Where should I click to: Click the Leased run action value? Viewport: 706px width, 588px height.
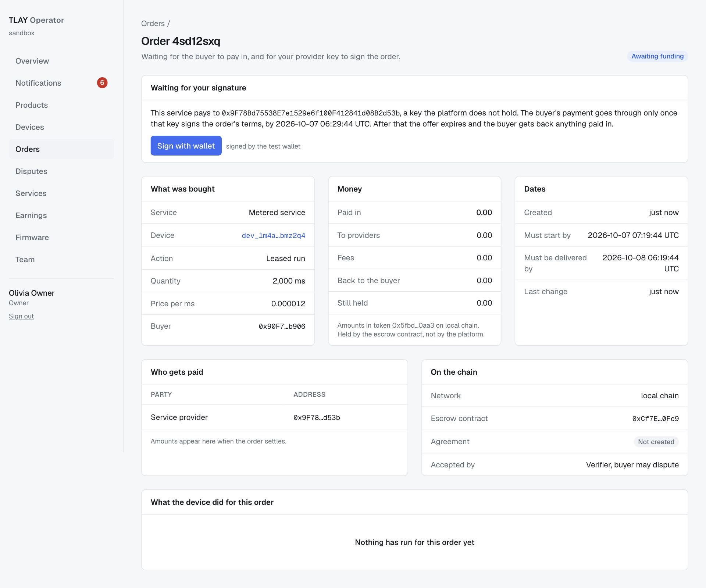286,259
